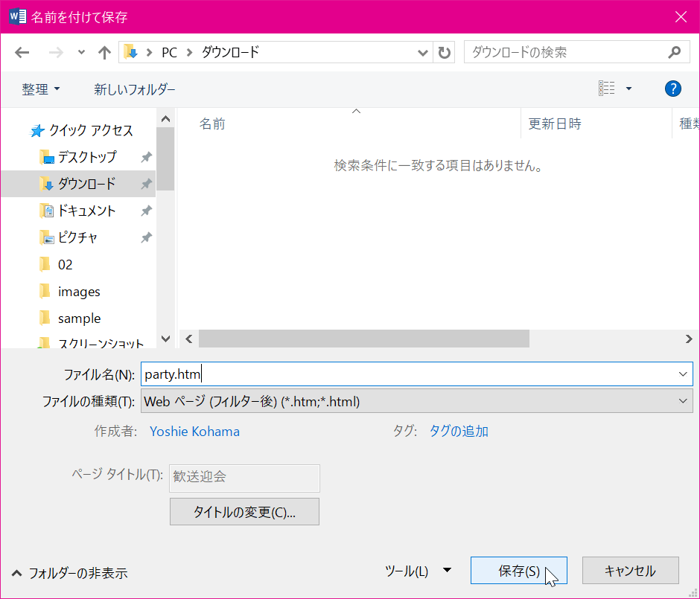Click the pin icon next to デスクトップ

pos(147,157)
